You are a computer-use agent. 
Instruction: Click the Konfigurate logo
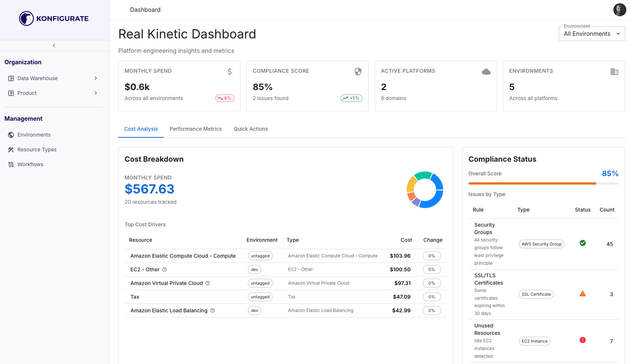[x=54, y=18]
